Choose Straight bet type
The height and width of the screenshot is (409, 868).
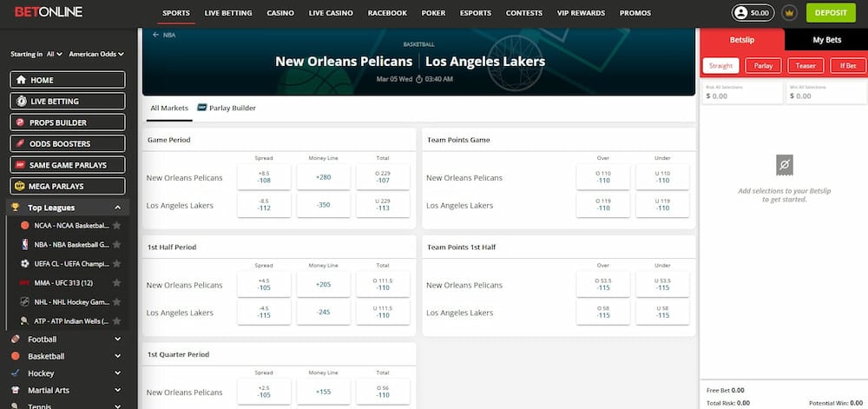pos(720,66)
